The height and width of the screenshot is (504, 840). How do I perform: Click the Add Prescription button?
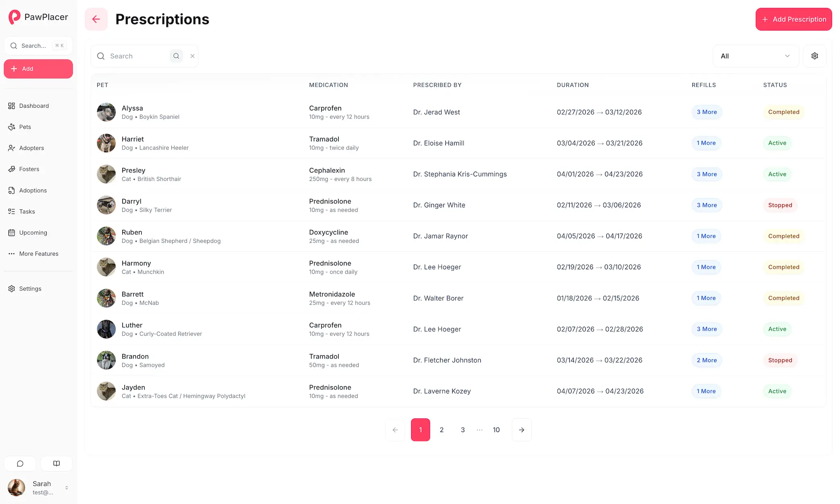click(793, 19)
